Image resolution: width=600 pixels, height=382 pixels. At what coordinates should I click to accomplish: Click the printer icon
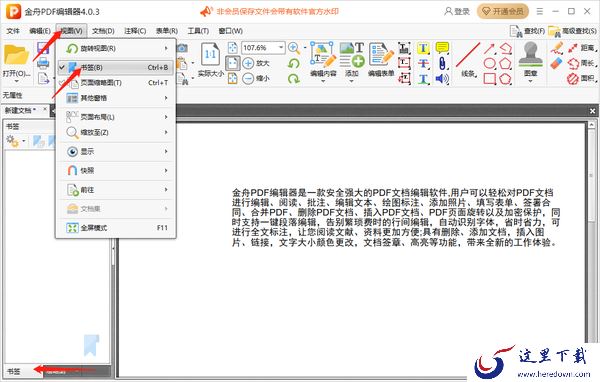coord(43,63)
